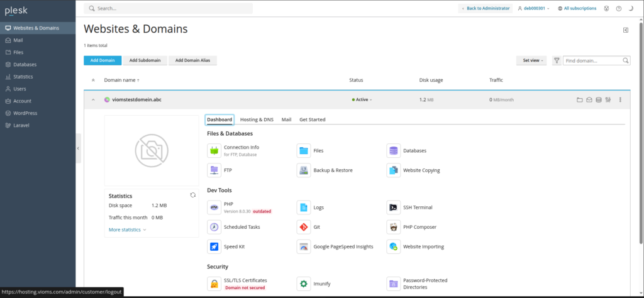
Task: Toggle the dark mode moon icon
Action: click(x=631, y=8)
